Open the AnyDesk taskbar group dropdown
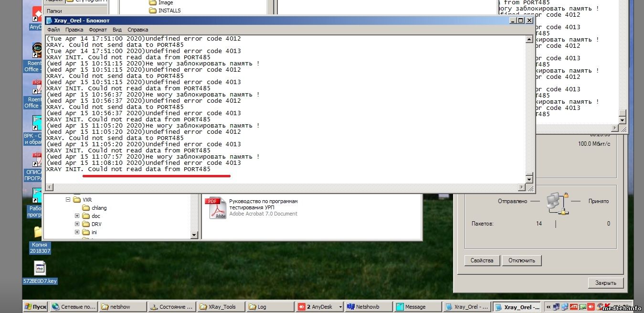 (x=340, y=307)
